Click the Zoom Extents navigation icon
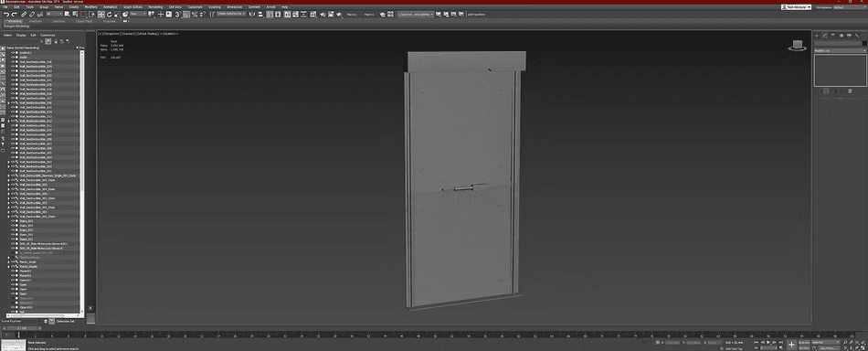The height and width of the screenshot is (351, 868). (857, 342)
